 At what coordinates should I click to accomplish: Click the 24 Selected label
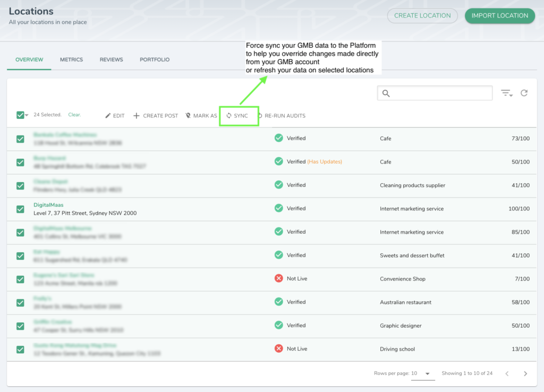click(47, 115)
